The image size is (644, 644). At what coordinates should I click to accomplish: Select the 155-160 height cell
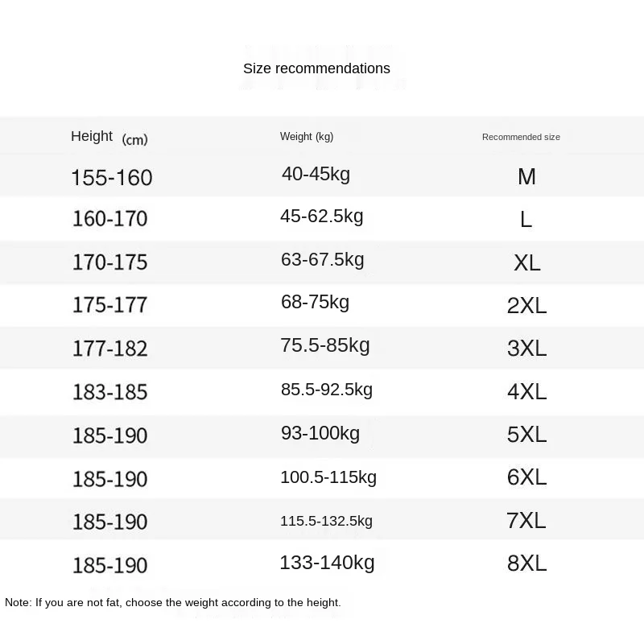point(111,177)
